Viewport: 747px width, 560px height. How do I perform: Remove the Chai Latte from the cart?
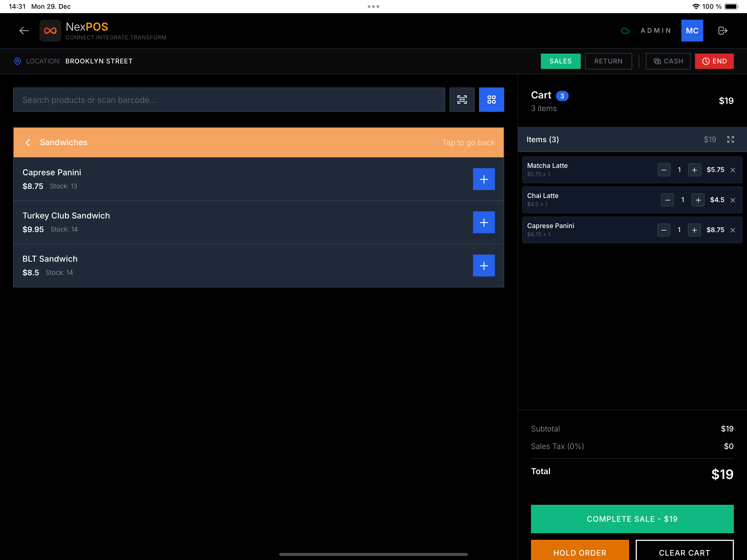coord(733,200)
